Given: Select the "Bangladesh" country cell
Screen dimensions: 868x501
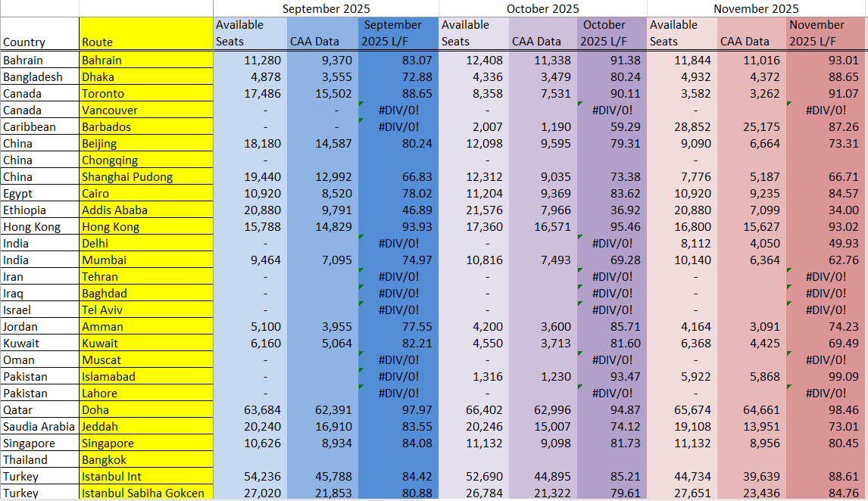Looking at the screenshot, I should [x=40, y=77].
